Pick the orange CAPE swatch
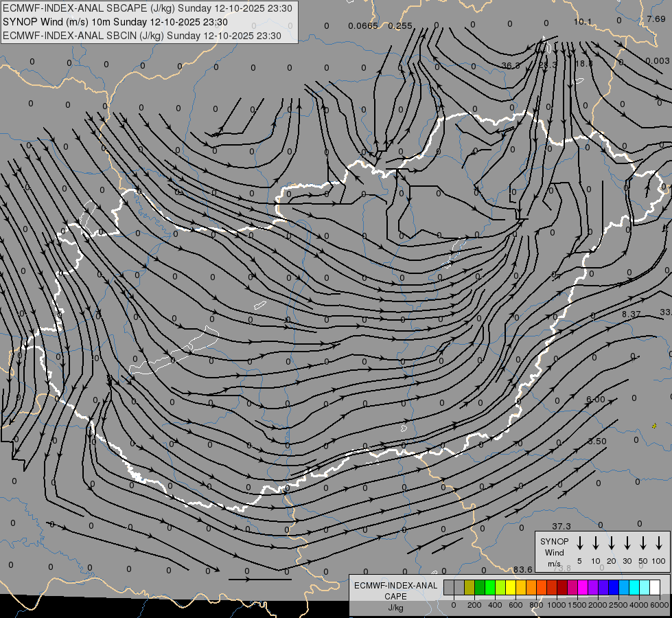Screen dimensions: 672x618 click(x=531, y=587)
